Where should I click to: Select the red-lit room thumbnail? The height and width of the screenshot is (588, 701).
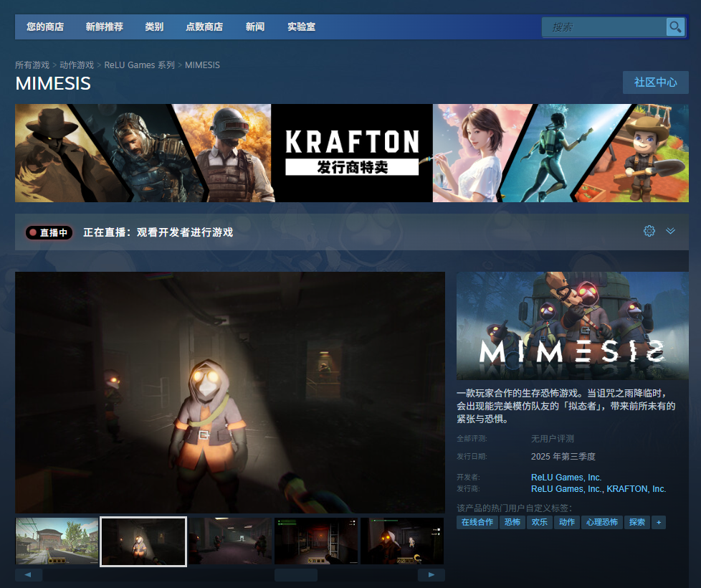(x=316, y=541)
